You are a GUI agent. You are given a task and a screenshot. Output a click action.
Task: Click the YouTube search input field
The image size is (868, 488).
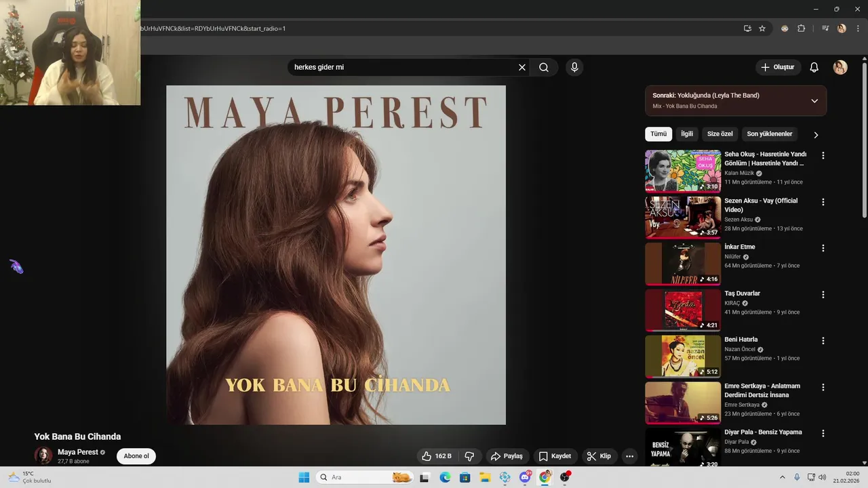[403, 67]
